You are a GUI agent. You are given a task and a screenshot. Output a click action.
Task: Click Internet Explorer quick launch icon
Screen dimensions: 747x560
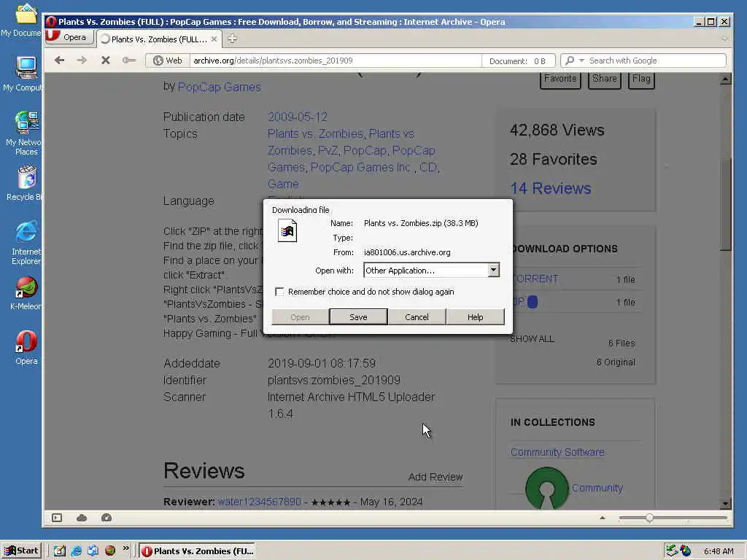(76, 551)
